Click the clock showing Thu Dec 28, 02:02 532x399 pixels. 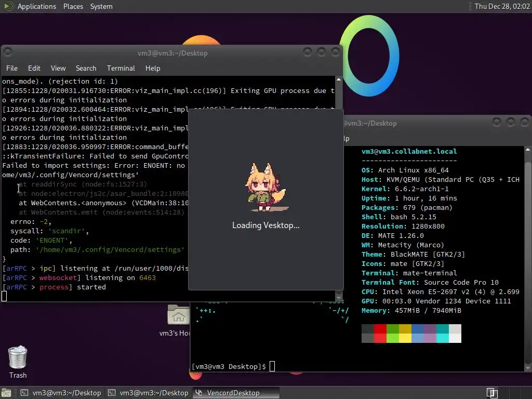tap(502, 6)
